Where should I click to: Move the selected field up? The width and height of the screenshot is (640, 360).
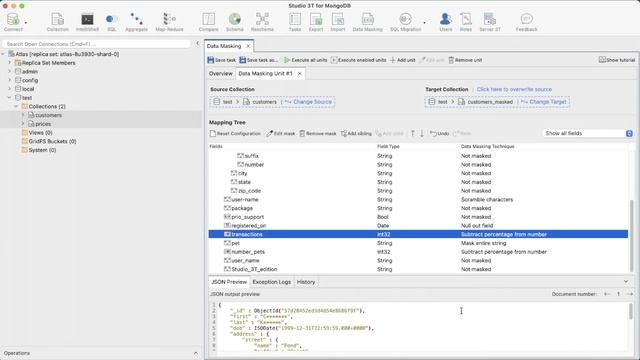pos(413,133)
